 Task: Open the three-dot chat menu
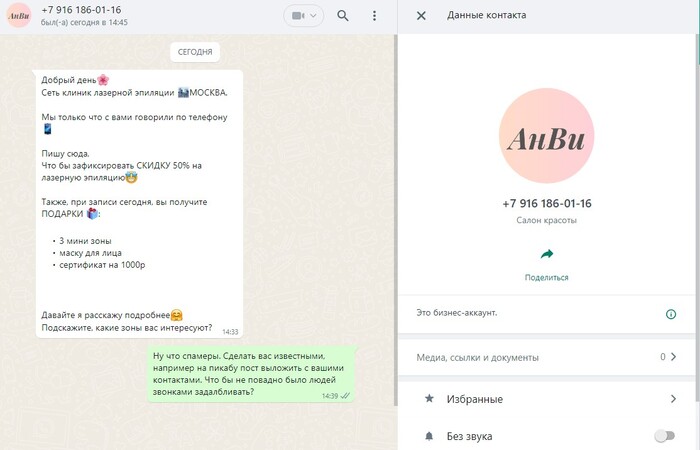[374, 16]
